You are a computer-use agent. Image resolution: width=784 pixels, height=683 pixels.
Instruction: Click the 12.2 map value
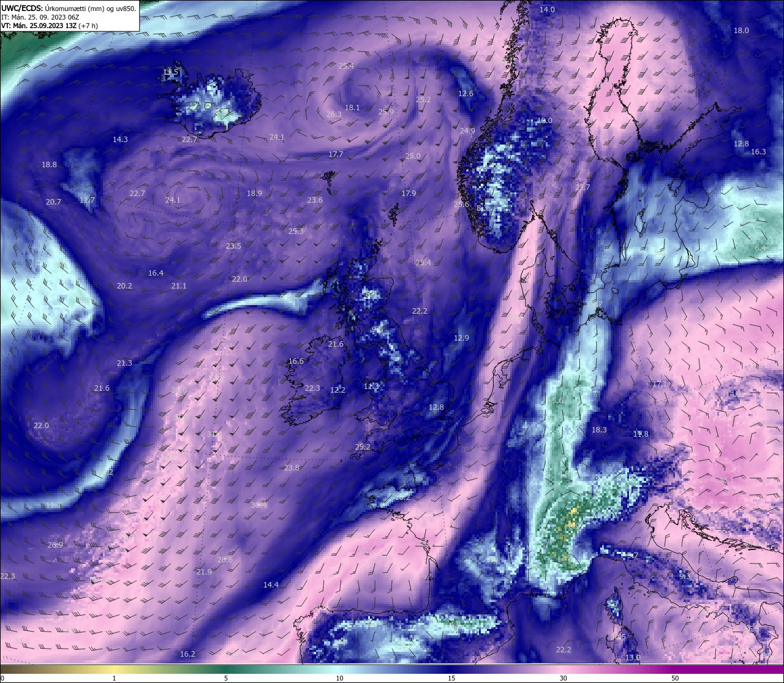click(337, 390)
